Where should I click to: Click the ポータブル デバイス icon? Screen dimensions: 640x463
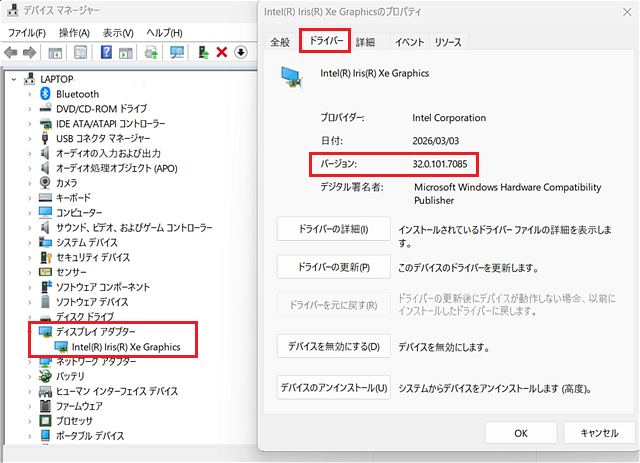45,435
